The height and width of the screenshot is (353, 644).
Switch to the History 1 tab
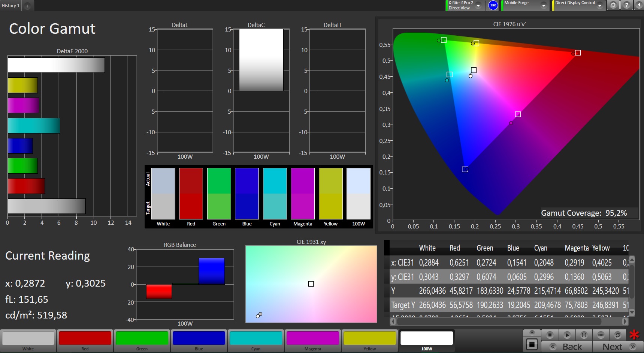point(11,6)
